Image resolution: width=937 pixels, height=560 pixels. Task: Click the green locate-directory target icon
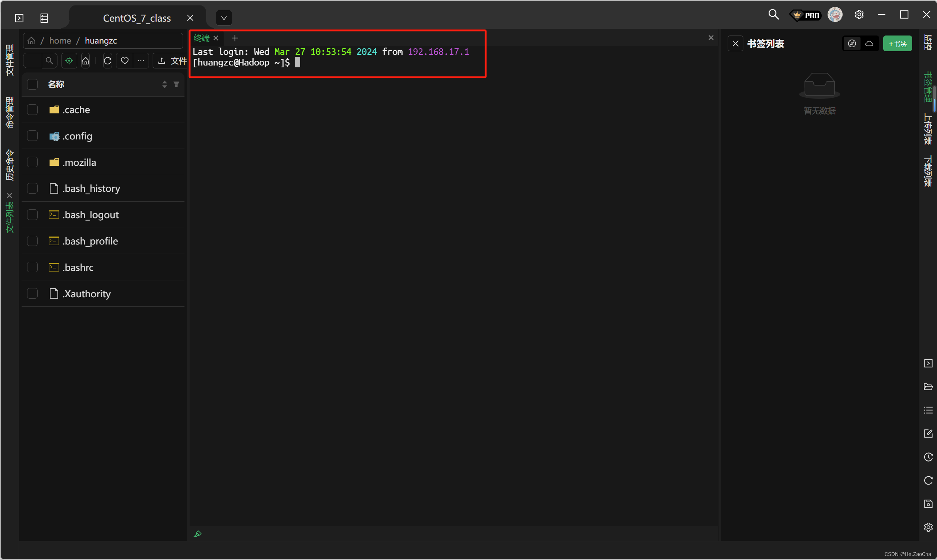pos(69,61)
